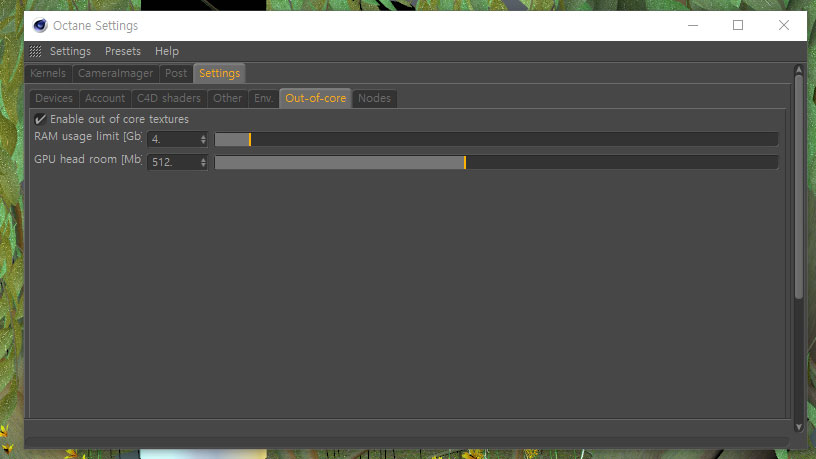The image size is (816, 459).
Task: Open the Settings menu
Action: (x=70, y=51)
